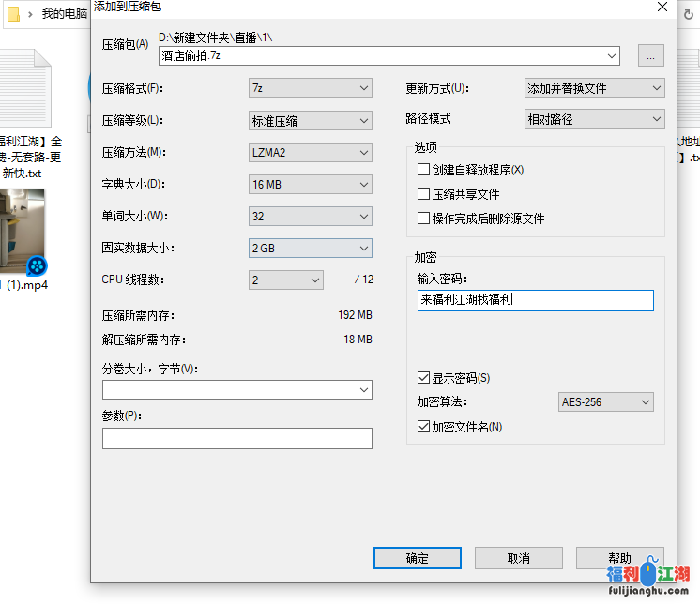This screenshot has height=605, width=700.
Task: Toggle the 加密文件名 checkbox
Action: [424, 427]
